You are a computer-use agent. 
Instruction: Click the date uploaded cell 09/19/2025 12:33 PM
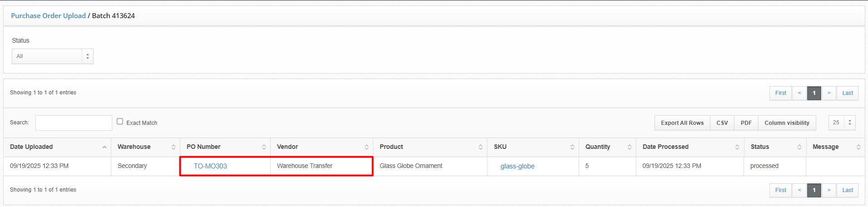tap(57, 166)
